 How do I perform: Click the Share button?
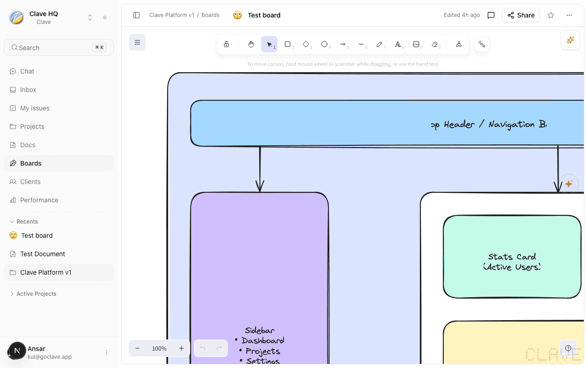coord(520,15)
